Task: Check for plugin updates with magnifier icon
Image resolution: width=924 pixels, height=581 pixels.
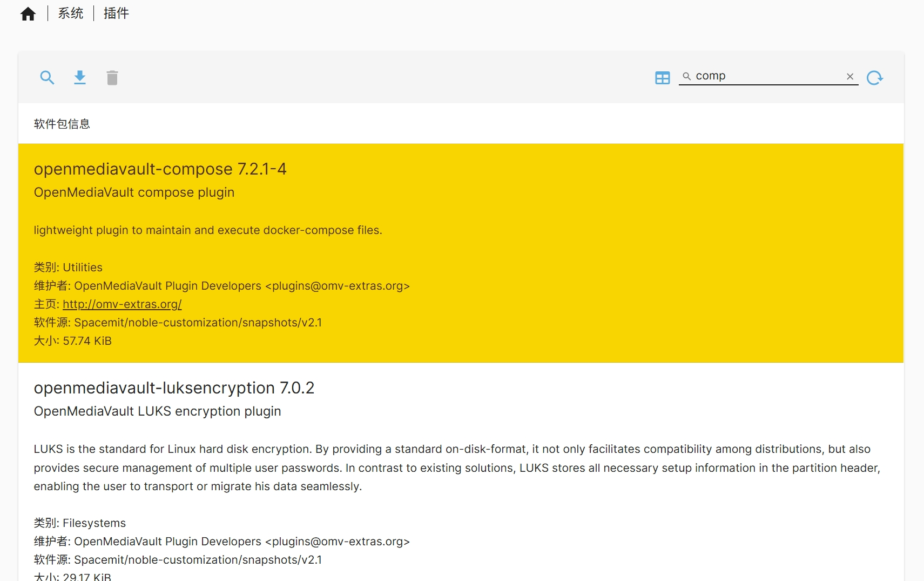Action: coord(48,78)
